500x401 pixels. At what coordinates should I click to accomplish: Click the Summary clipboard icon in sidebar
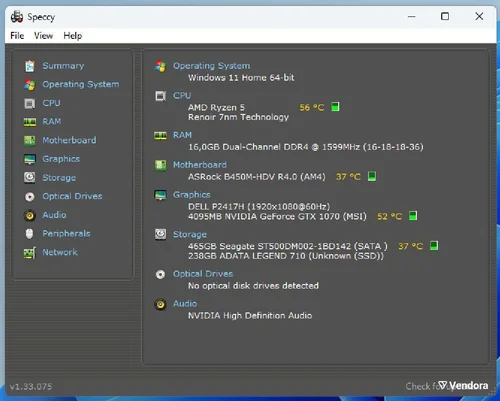30,66
